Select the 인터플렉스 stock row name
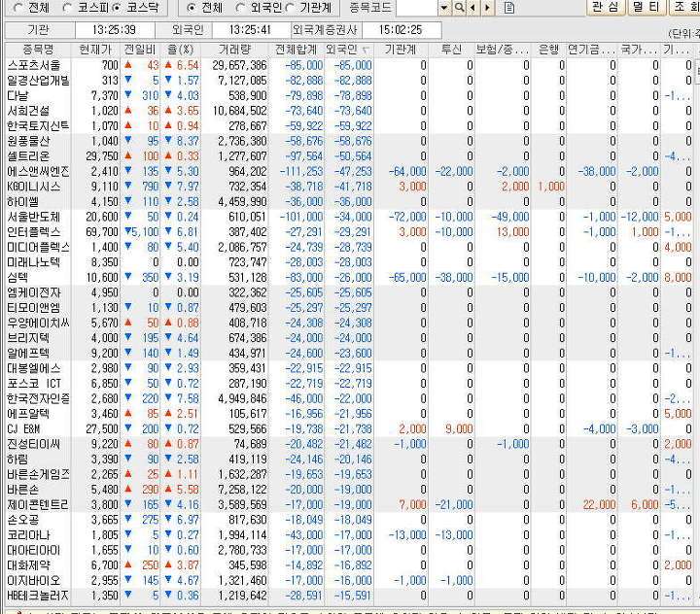The image size is (700, 614). pyautogui.click(x=33, y=232)
